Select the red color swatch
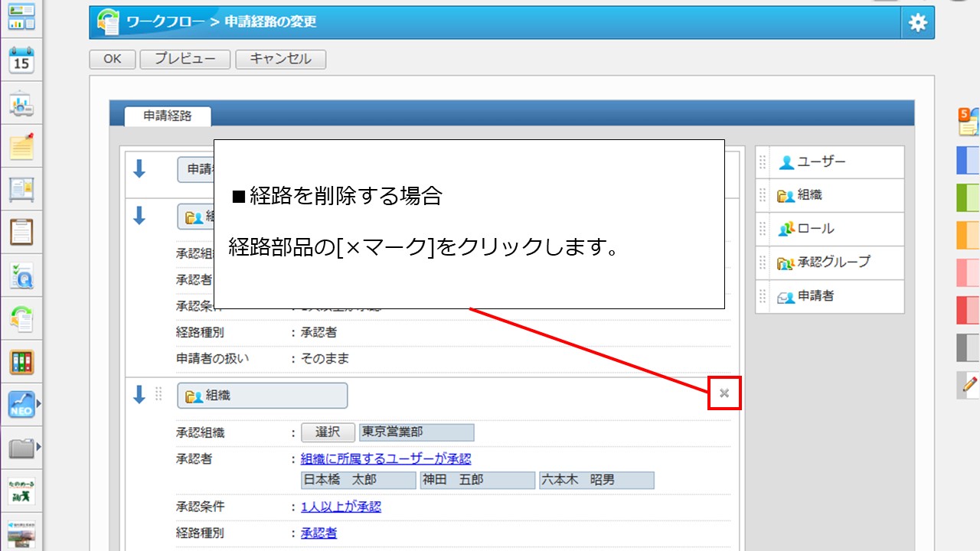980x551 pixels. point(969,310)
